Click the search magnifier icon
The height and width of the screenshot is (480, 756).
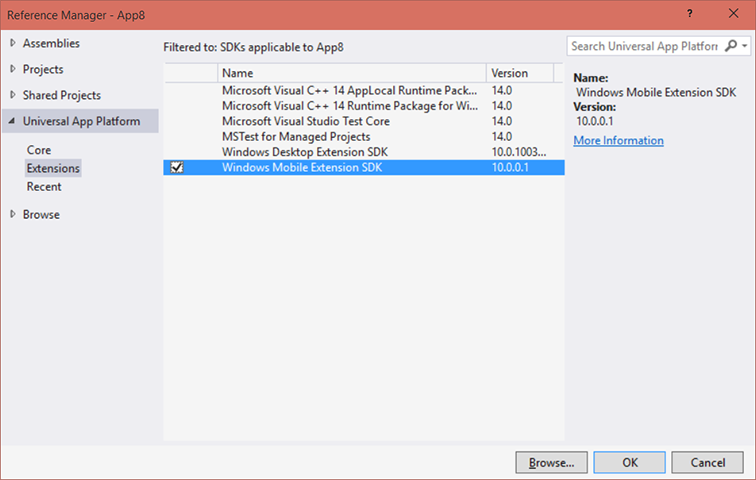pyautogui.click(x=731, y=46)
